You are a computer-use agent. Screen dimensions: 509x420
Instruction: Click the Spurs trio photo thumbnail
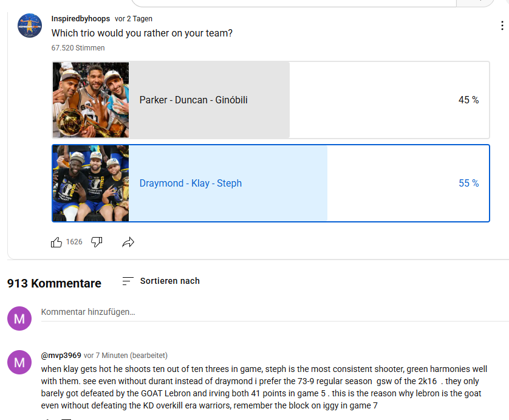[91, 100]
